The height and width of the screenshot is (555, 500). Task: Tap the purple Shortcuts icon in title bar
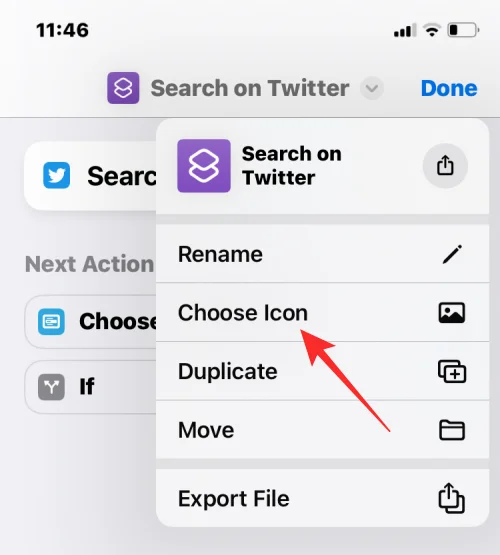coord(123,88)
